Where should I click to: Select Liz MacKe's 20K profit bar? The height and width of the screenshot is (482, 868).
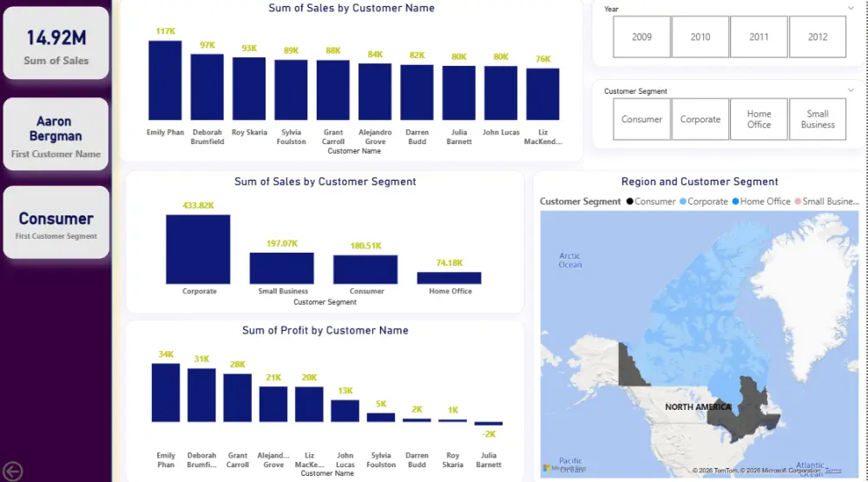[310, 405]
